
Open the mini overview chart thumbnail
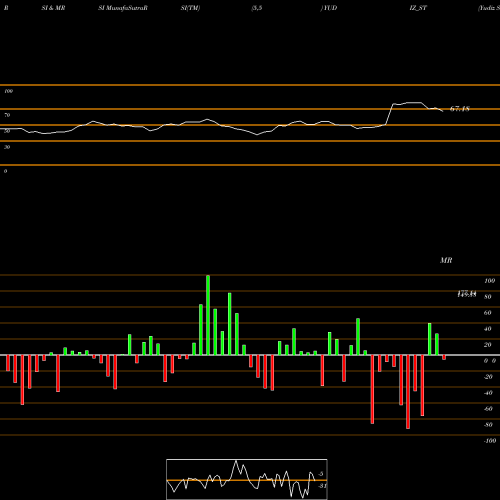tap(247, 479)
